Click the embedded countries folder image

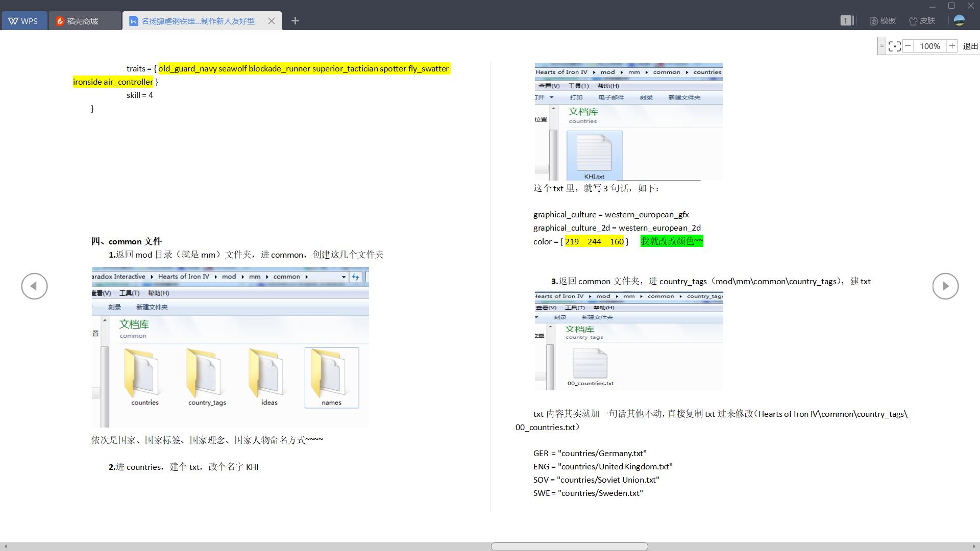click(144, 378)
